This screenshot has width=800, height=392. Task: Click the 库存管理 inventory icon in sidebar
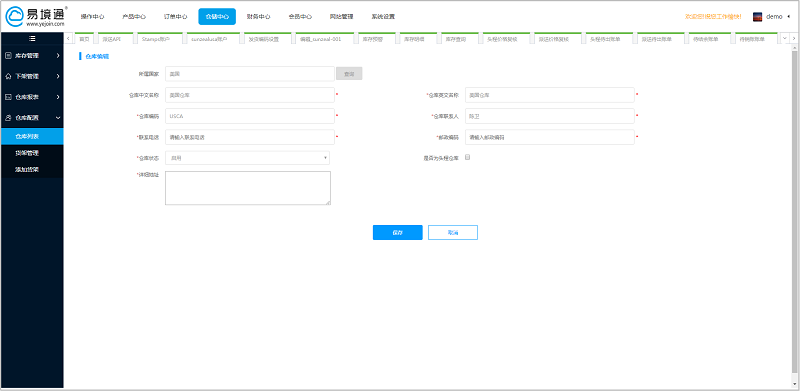click(8, 55)
